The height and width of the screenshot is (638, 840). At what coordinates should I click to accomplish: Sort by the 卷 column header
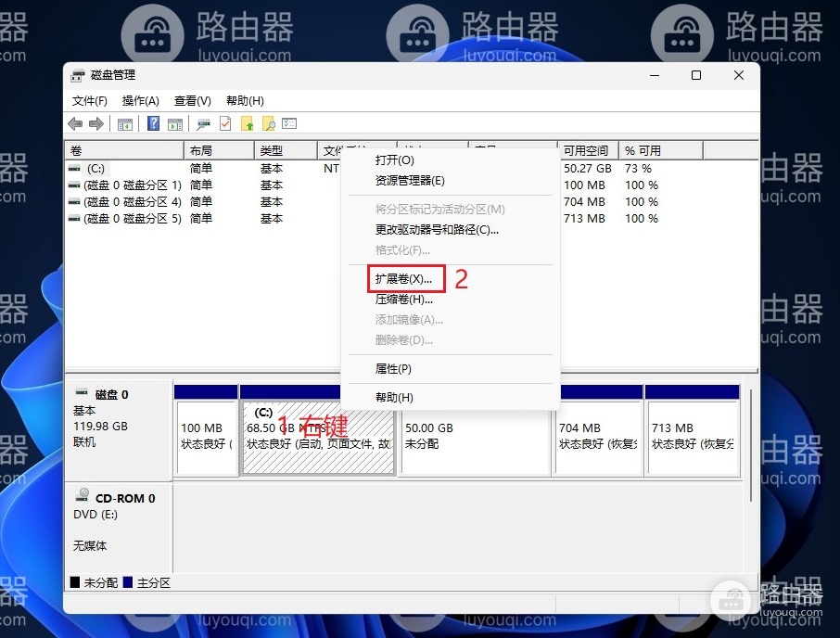pos(124,151)
